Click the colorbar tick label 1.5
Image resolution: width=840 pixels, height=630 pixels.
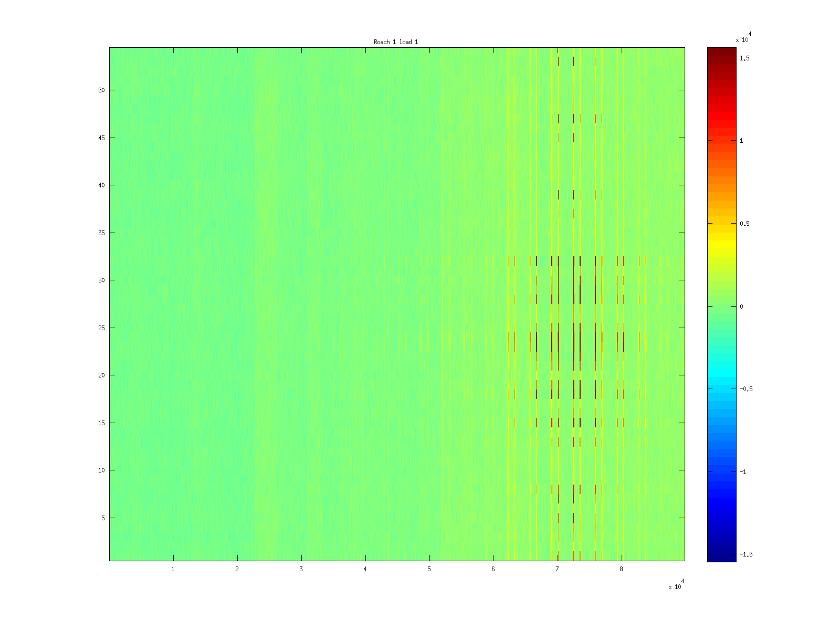pos(744,58)
